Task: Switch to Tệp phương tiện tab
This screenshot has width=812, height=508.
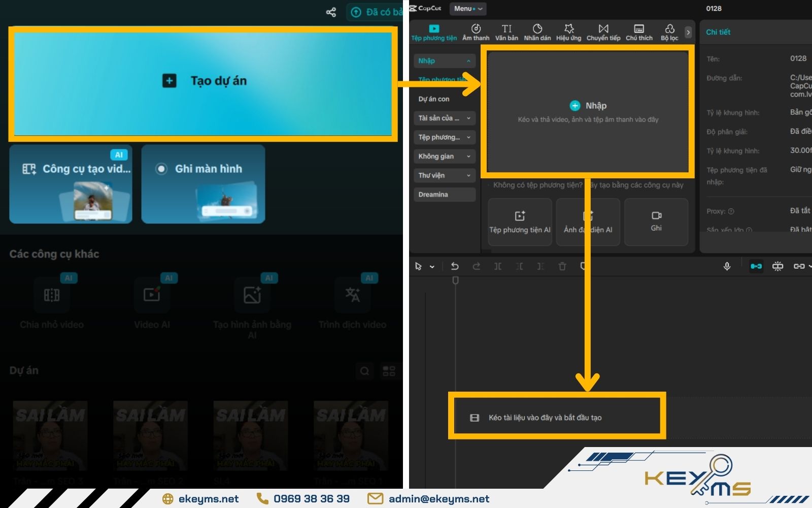Action: (x=434, y=32)
